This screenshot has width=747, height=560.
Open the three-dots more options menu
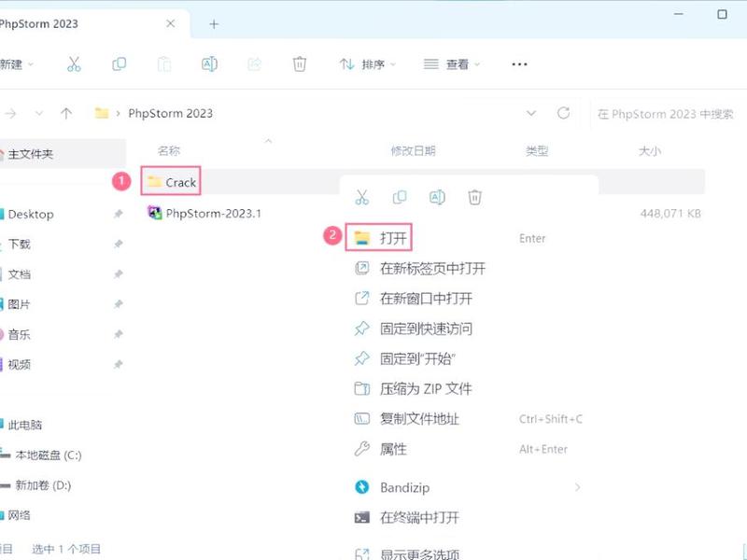pos(519,64)
